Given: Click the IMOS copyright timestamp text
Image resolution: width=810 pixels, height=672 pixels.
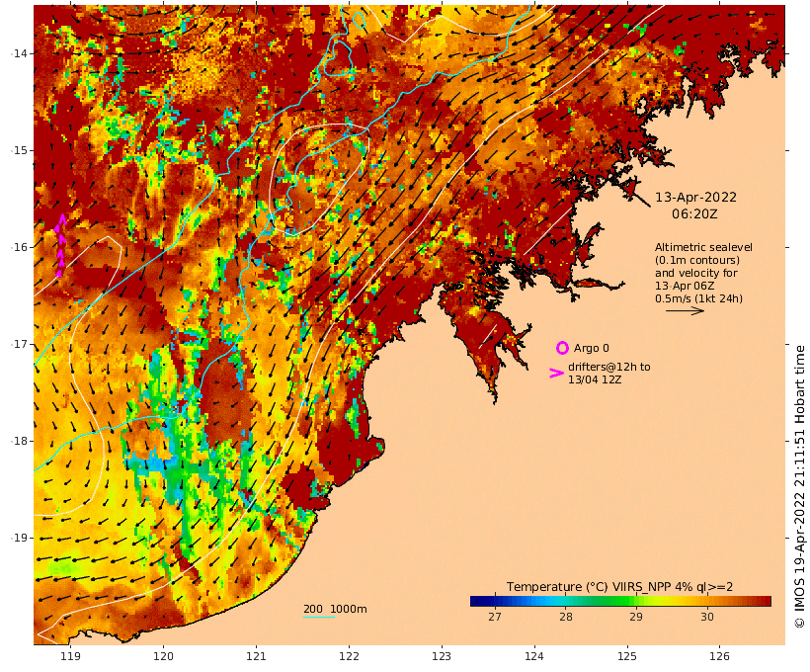Looking at the screenshot, I should [800, 486].
